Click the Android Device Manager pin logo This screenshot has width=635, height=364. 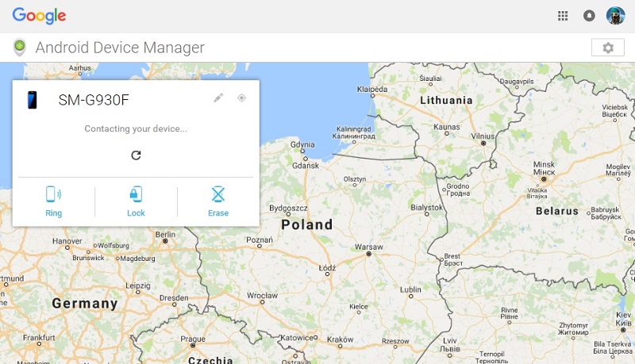(19, 48)
